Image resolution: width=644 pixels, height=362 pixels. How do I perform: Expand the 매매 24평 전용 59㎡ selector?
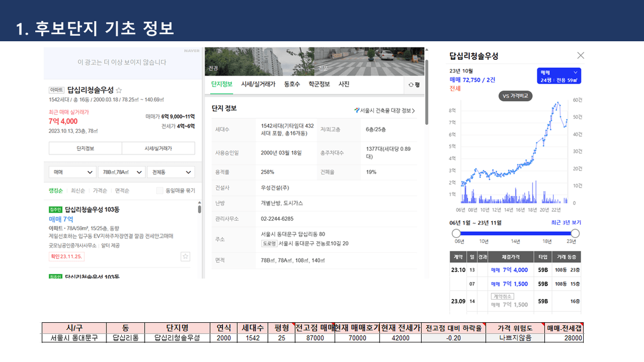[x=559, y=76]
